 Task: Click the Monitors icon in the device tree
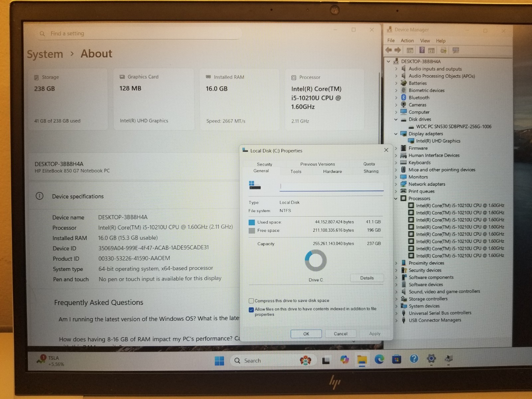pos(404,177)
